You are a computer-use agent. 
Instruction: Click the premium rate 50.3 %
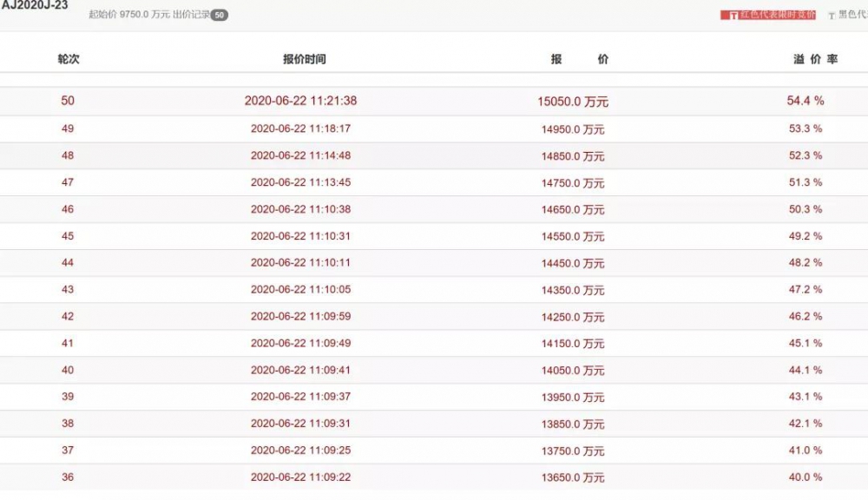coord(806,209)
